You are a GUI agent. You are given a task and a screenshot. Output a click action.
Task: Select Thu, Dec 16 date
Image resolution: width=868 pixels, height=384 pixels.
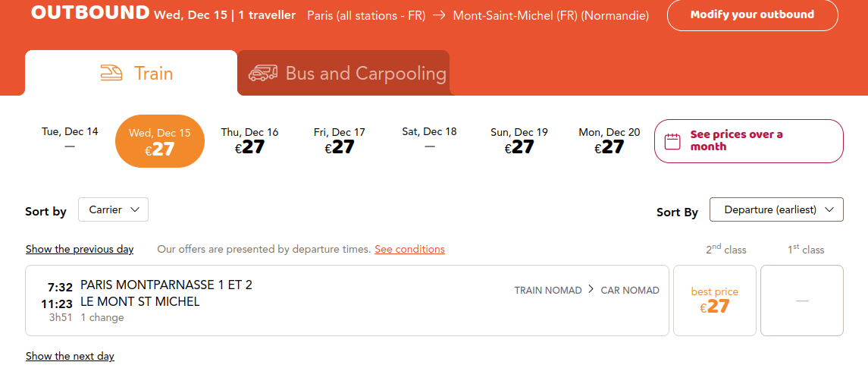249,140
